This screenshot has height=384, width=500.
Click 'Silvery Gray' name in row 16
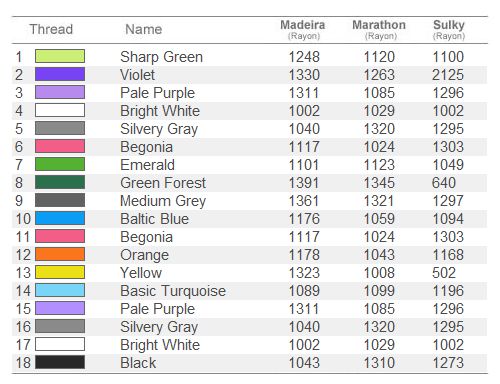pyautogui.click(x=159, y=327)
